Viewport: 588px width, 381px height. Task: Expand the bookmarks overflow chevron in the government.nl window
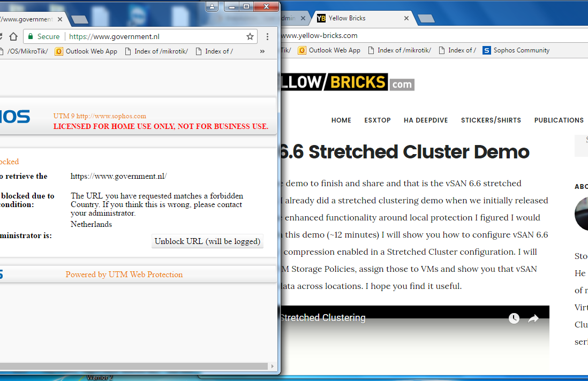click(262, 51)
